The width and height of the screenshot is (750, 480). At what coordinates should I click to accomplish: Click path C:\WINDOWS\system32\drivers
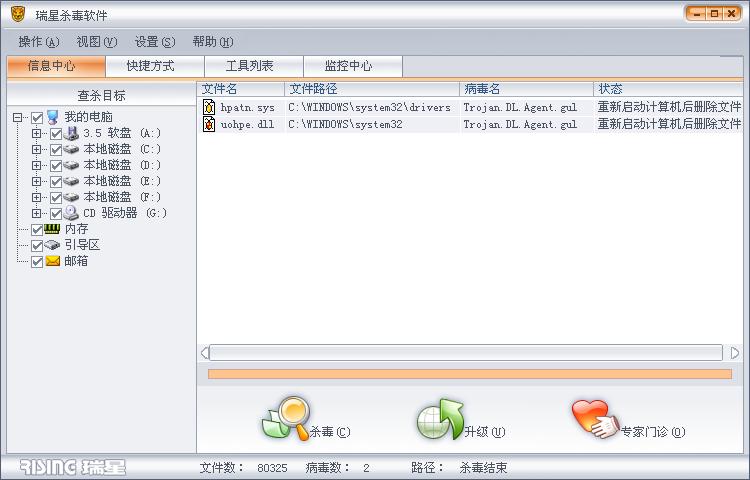[x=369, y=107]
